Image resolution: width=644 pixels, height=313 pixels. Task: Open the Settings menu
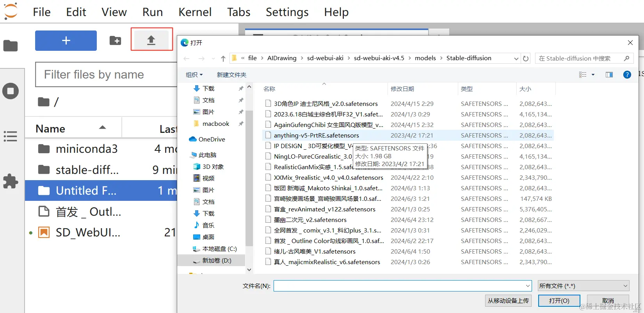coord(287,12)
